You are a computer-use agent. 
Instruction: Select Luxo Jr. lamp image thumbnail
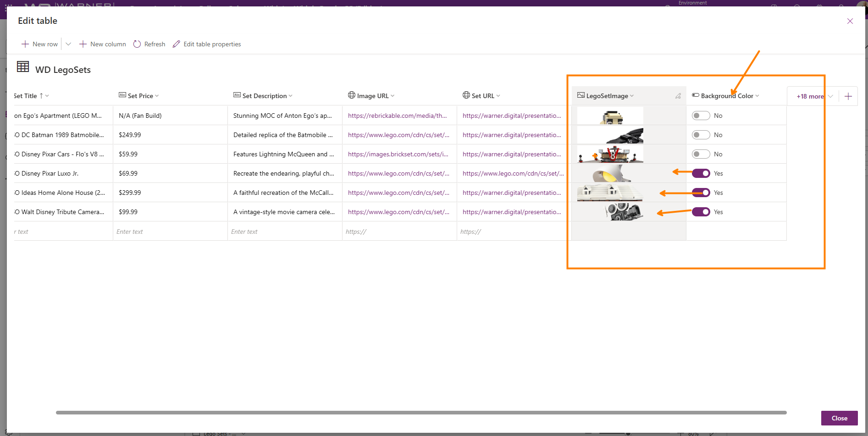(610, 173)
